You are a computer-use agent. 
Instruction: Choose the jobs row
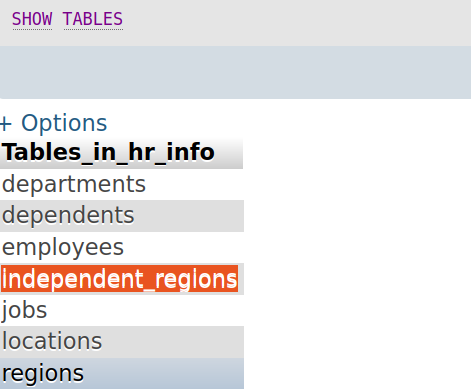pyautogui.click(x=121, y=310)
